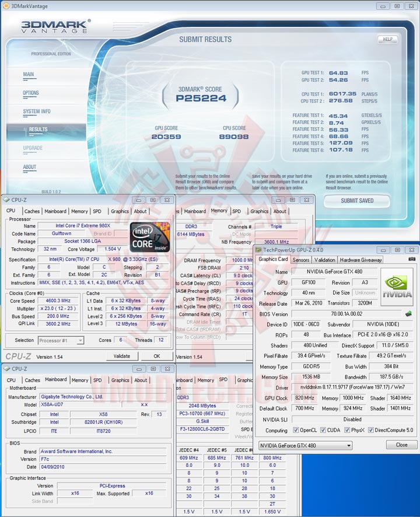
Task: Open Graphics tab in top CPU-Z window
Action: click(x=120, y=211)
